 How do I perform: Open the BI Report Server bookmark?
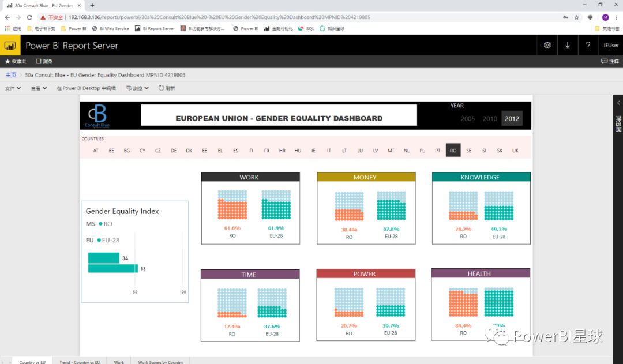[x=155, y=28]
